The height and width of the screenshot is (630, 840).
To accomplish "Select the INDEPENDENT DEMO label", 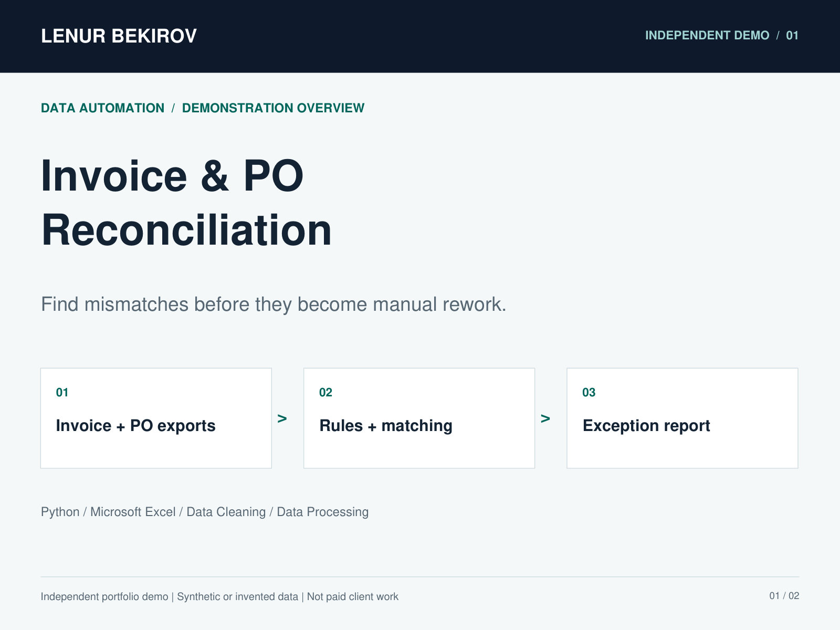I will tap(707, 35).
